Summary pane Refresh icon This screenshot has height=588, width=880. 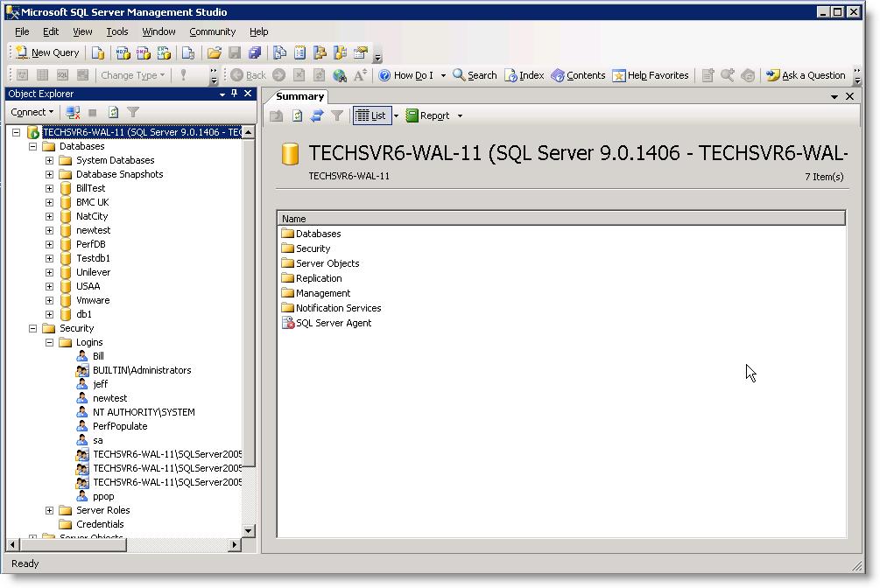(297, 115)
